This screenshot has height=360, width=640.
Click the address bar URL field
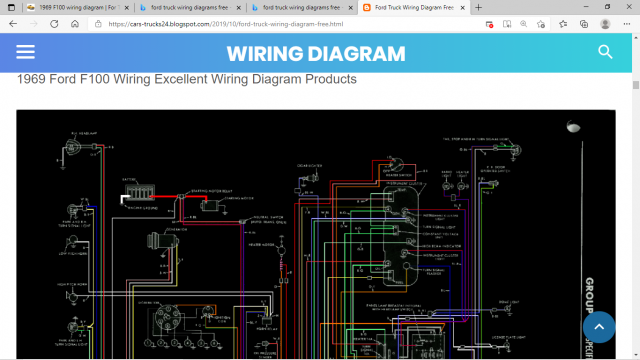click(286, 24)
